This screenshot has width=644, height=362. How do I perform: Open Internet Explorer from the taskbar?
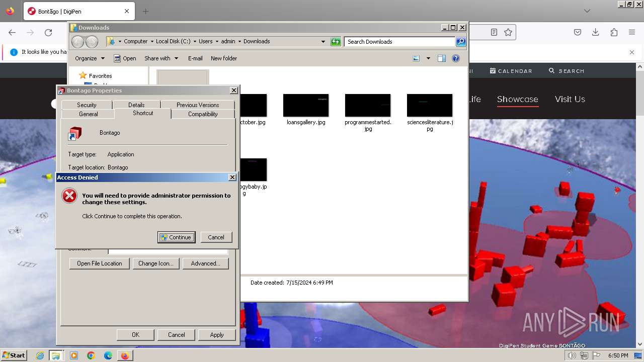40,355
